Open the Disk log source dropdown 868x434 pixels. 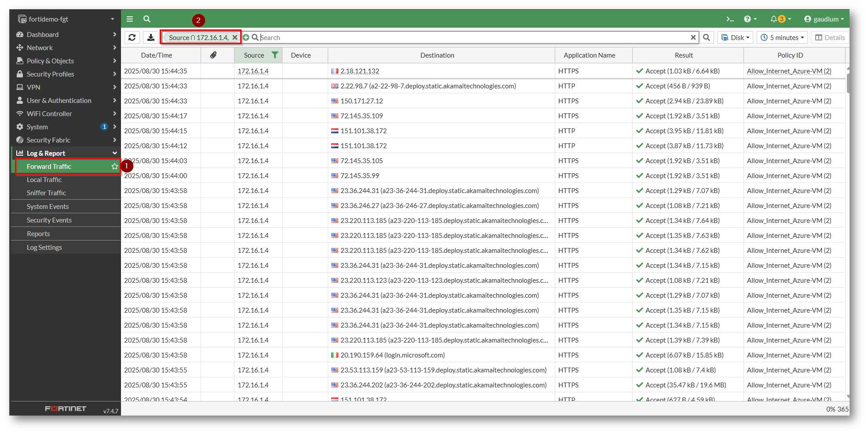(x=735, y=38)
